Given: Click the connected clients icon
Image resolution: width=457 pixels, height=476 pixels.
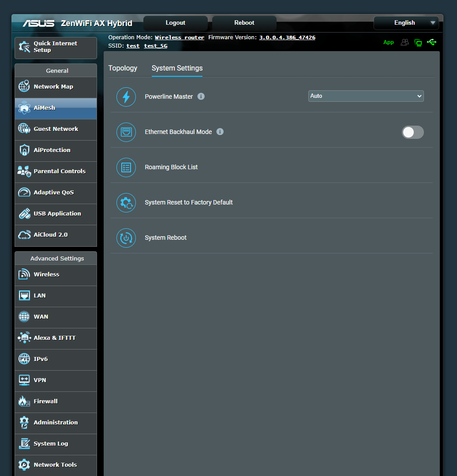Looking at the screenshot, I should 405,42.
